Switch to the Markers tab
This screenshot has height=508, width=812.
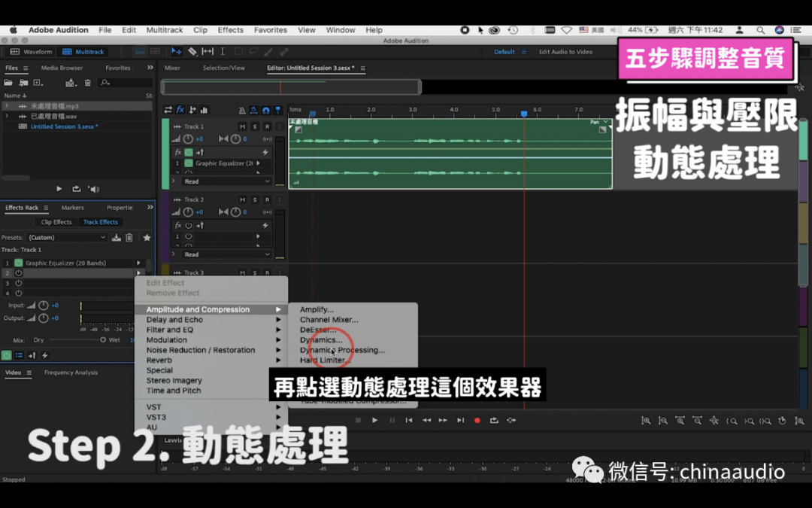tap(72, 208)
